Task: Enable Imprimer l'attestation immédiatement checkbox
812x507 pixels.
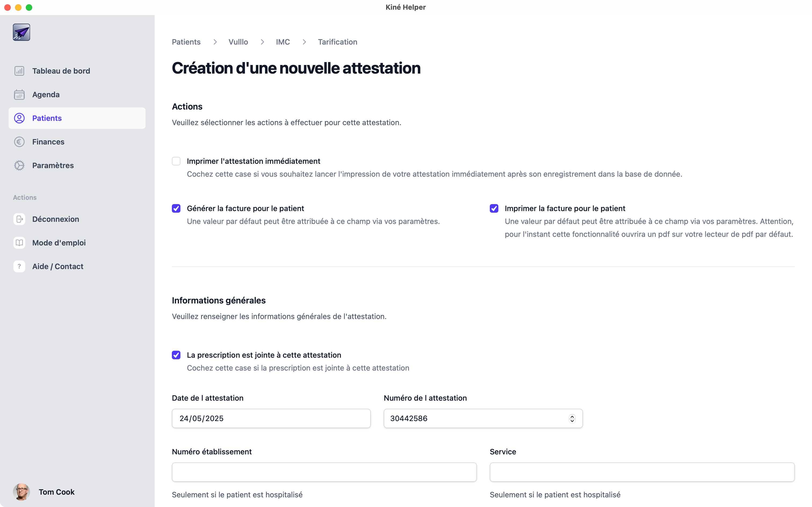Action: (x=176, y=161)
